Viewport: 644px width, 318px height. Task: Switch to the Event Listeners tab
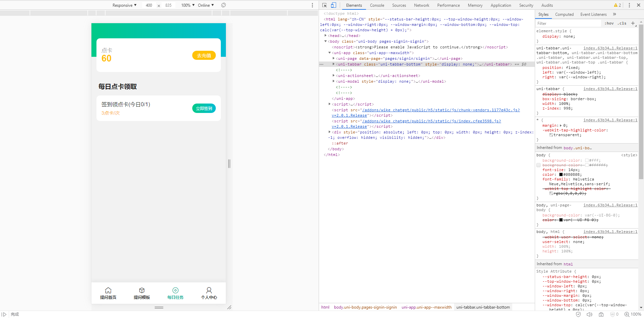click(x=593, y=14)
